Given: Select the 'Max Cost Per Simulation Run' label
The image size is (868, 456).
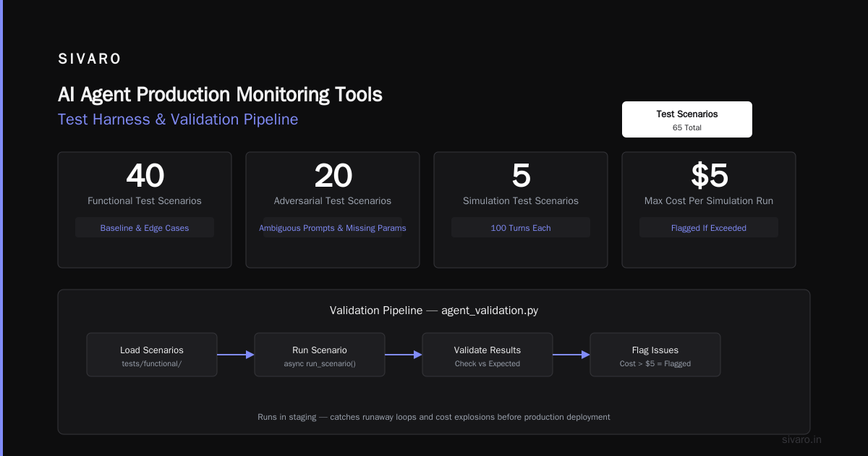Looking at the screenshot, I should point(709,201).
